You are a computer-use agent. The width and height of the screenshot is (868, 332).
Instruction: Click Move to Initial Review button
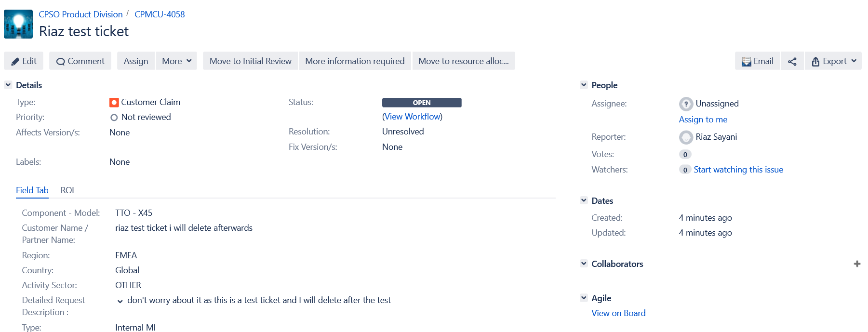coord(251,61)
